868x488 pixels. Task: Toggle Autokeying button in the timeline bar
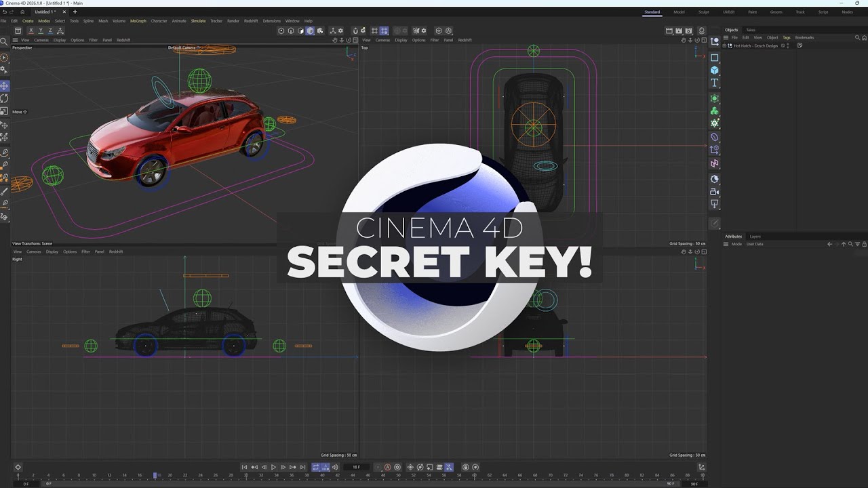pyautogui.click(x=387, y=467)
